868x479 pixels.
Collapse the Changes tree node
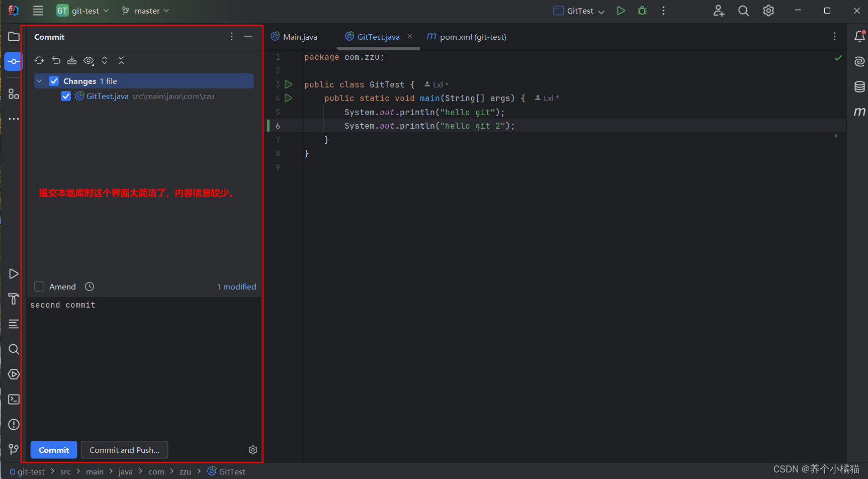click(x=39, y=81)
